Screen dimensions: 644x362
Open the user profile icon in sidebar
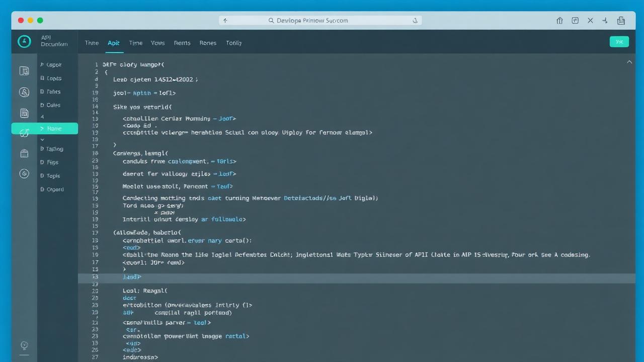(x=24, y=92)
